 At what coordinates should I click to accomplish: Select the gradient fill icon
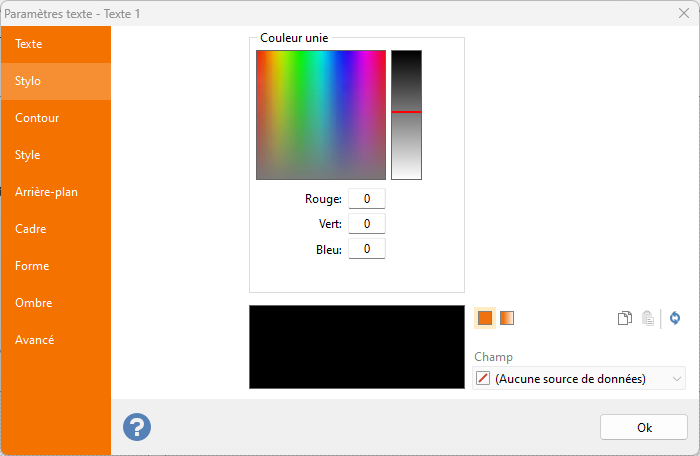[x=507, y=318]
